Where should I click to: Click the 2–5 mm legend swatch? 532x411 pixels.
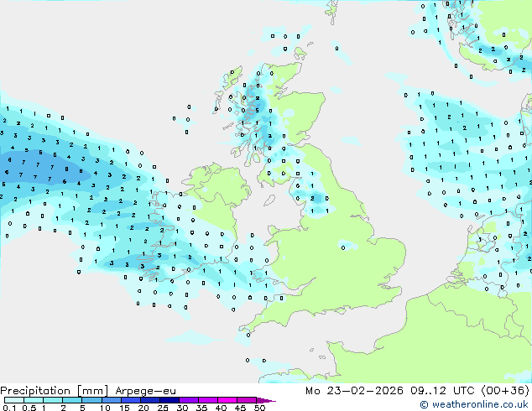(72, 400)
